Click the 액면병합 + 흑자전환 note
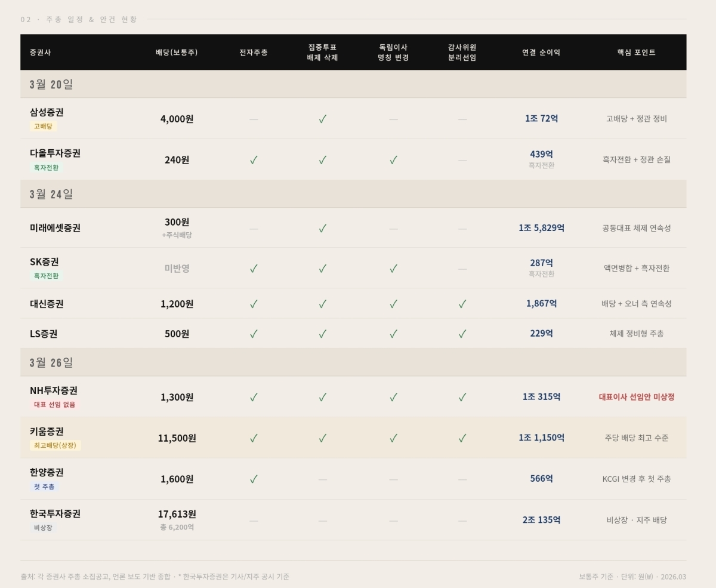716x588 pixels. [x=637, y=269]
